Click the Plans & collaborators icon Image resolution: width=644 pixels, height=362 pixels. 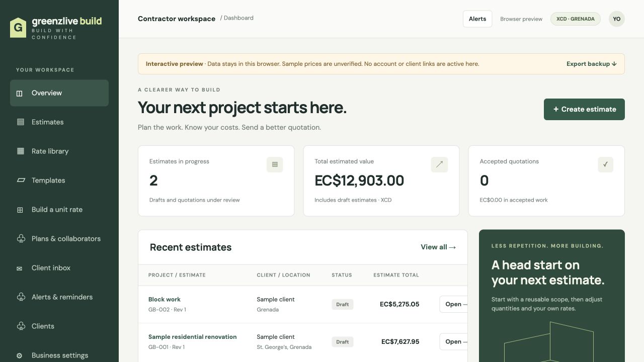[x=21, y=239]
